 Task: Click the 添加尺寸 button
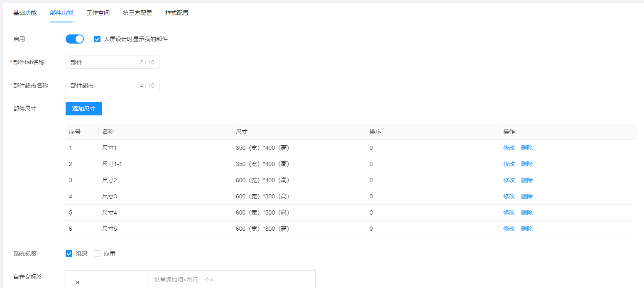click(x=83, y=109)
